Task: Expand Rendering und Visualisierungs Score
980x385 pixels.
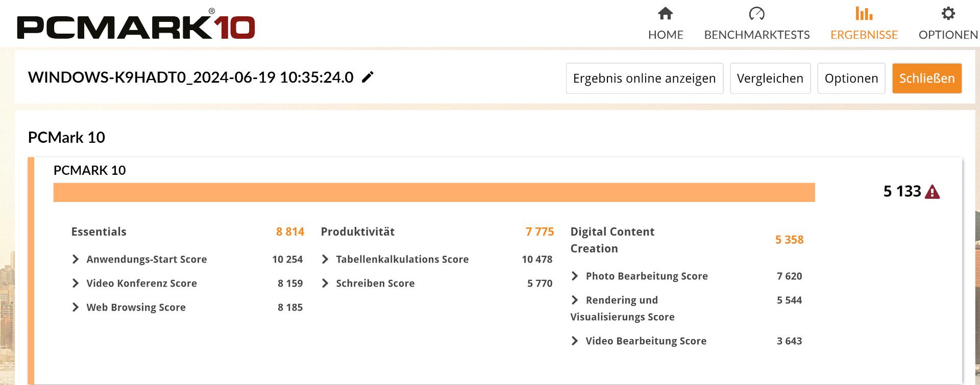Action: click(x=575, y=300)
